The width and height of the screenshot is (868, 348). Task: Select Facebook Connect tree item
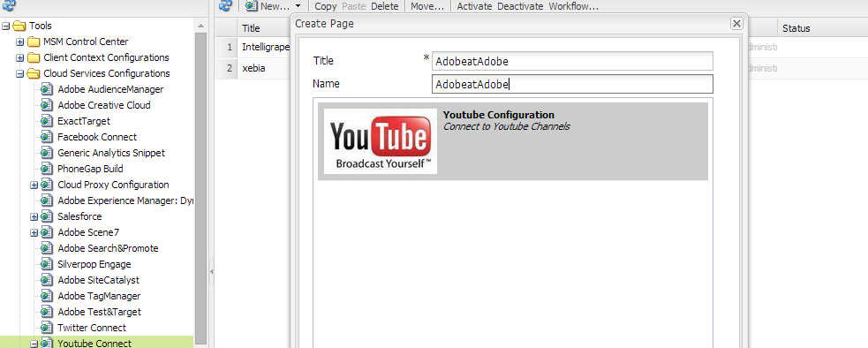point(97,137)
